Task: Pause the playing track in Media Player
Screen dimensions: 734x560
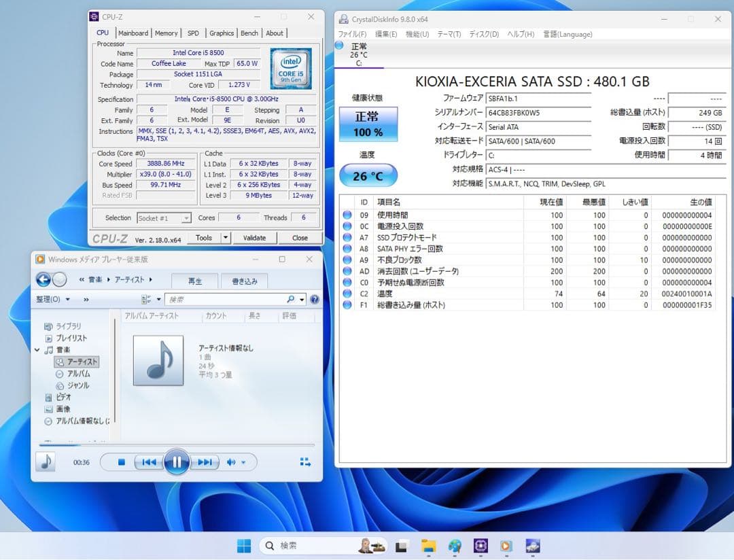Action: [177, 462]
